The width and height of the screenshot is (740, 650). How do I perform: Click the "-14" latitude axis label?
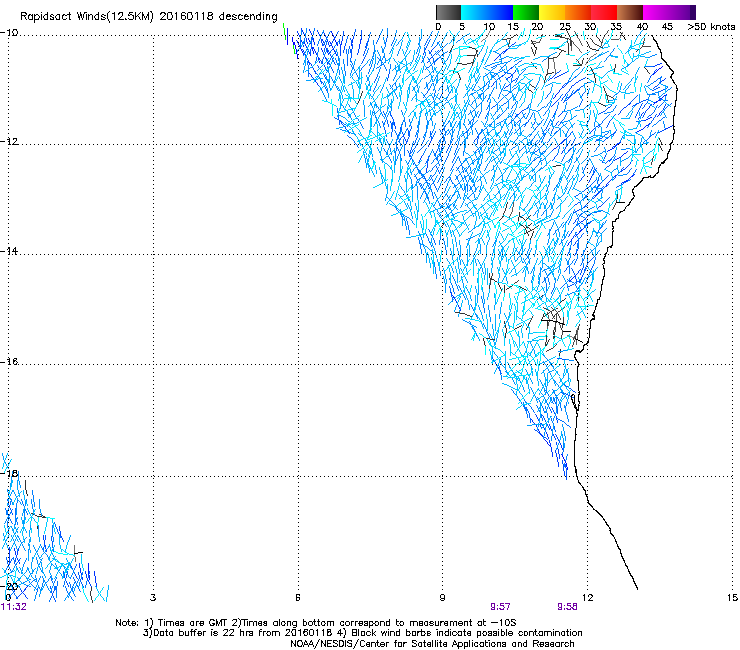[x=9, y=251]
